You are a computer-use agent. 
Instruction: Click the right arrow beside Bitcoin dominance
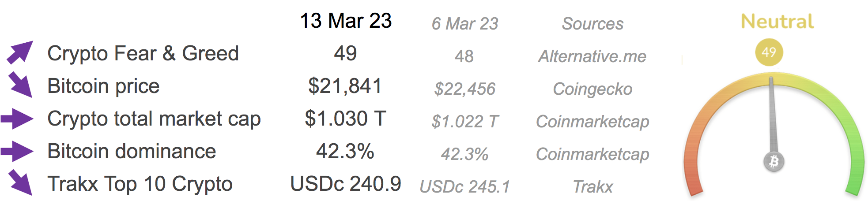17,151
